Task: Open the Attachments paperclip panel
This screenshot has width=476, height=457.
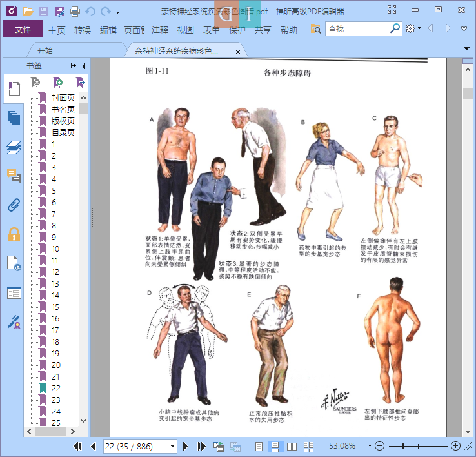Action: (x=14, y=205)
